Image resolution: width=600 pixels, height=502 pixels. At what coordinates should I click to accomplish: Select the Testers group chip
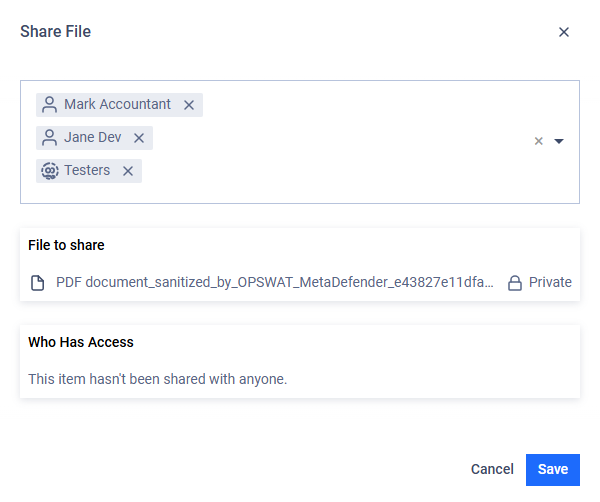[x=89, y=171]
